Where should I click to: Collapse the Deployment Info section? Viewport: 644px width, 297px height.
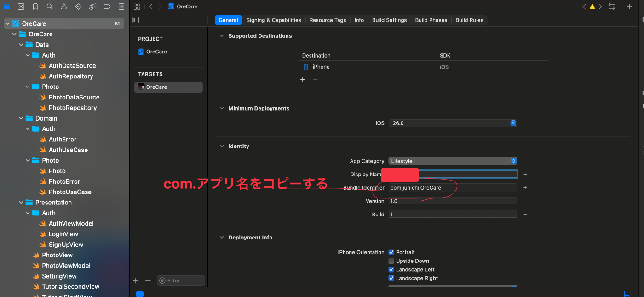click(222, 238)
